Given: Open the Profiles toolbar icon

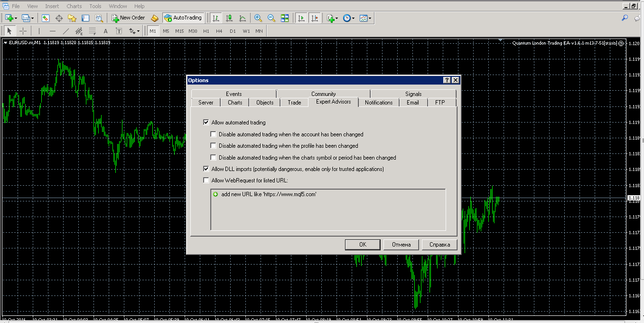Looking at the screenshot, I should pos(26,18).
